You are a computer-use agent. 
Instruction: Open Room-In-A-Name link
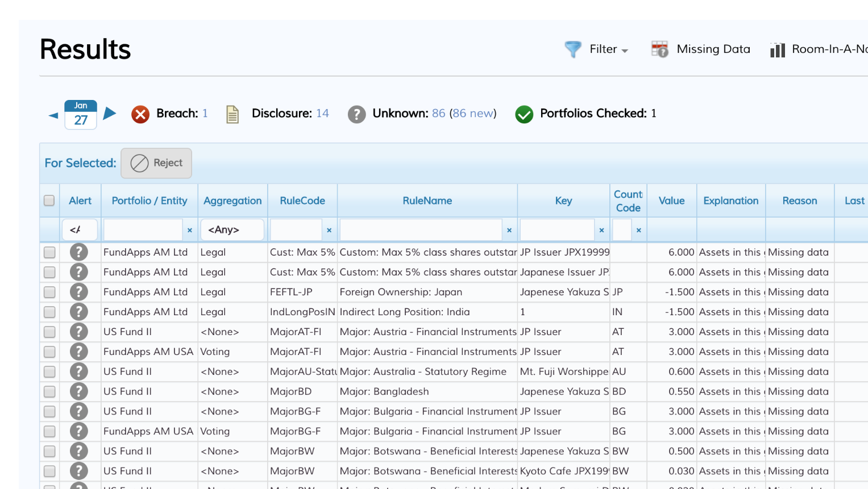click(x=830, y=49)
